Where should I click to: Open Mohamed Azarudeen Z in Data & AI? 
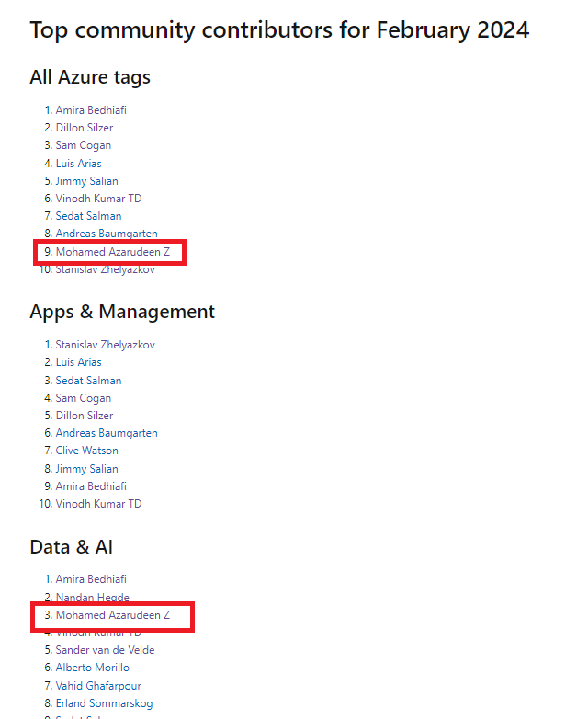[x=113, y=615]
